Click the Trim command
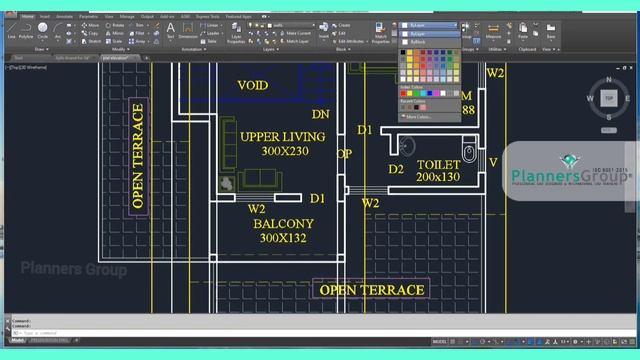 pos(136,25)
